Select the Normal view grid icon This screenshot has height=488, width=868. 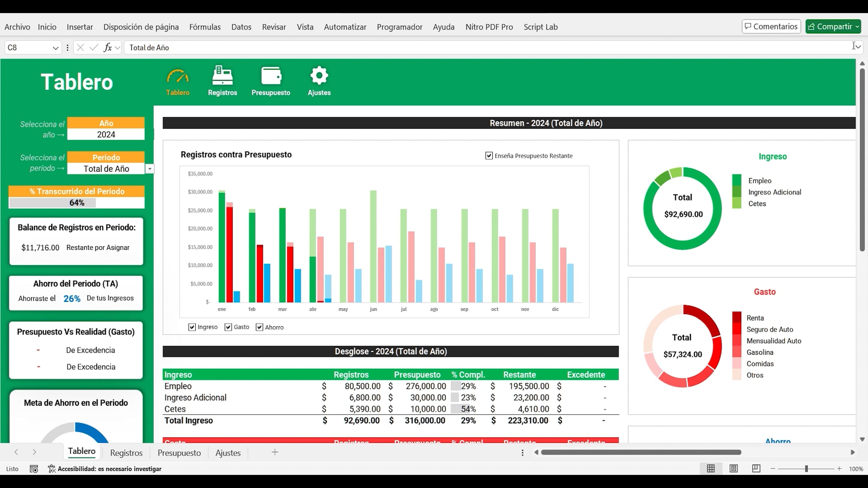coord(710,468)
